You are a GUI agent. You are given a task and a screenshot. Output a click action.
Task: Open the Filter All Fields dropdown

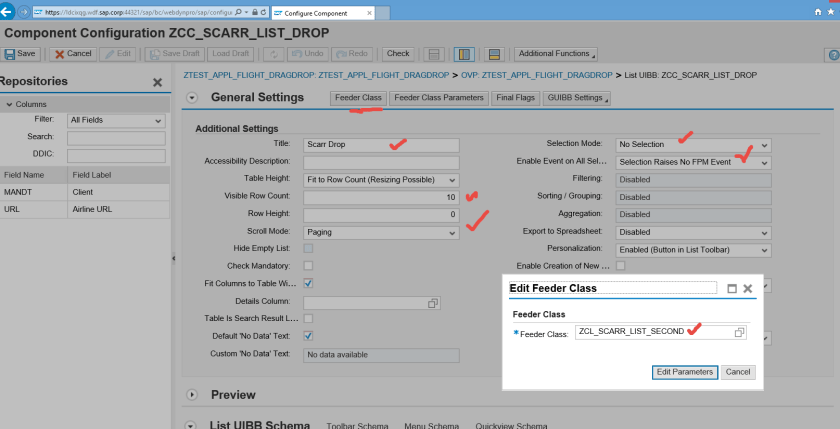[116, 121]
